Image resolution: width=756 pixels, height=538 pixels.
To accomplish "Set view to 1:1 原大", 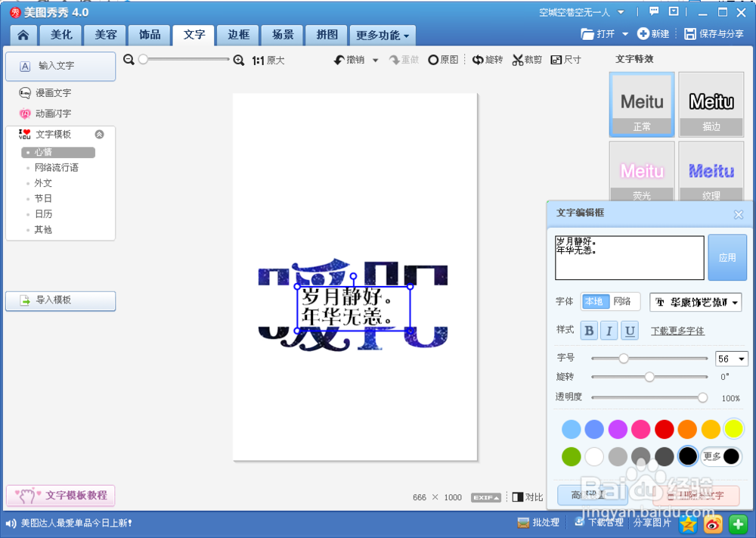I will pyautogui.click(x=268, y=61).
